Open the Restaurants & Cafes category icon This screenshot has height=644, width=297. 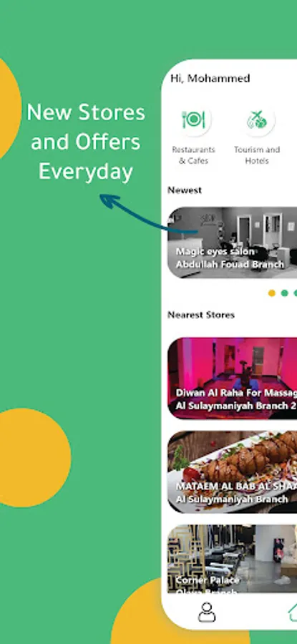click(x=193, y=120)
